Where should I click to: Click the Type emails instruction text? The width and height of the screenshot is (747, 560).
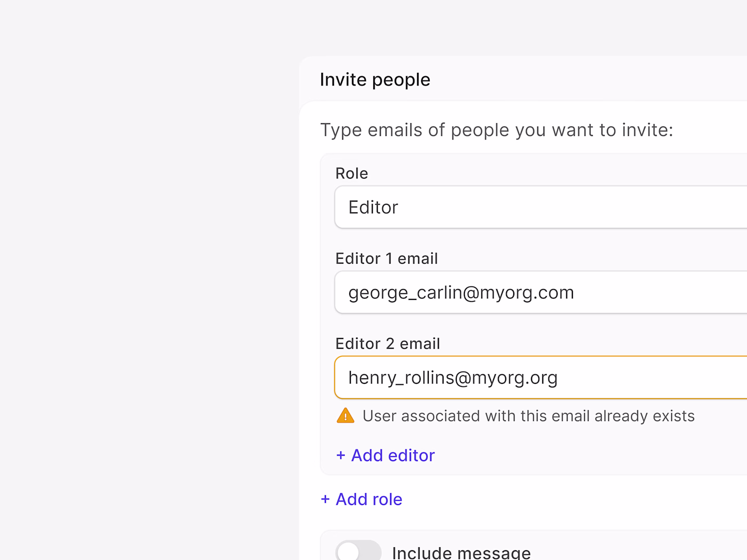[496, 130]
